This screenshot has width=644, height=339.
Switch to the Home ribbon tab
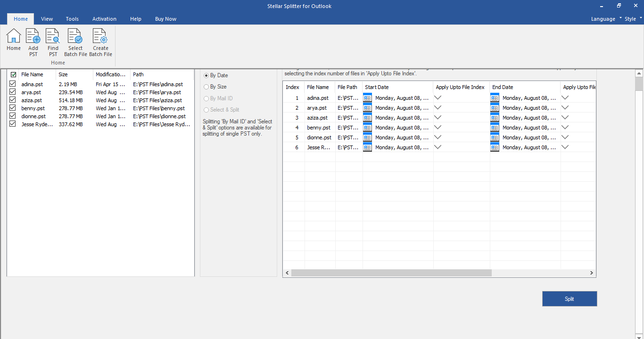tap(21, 19)
